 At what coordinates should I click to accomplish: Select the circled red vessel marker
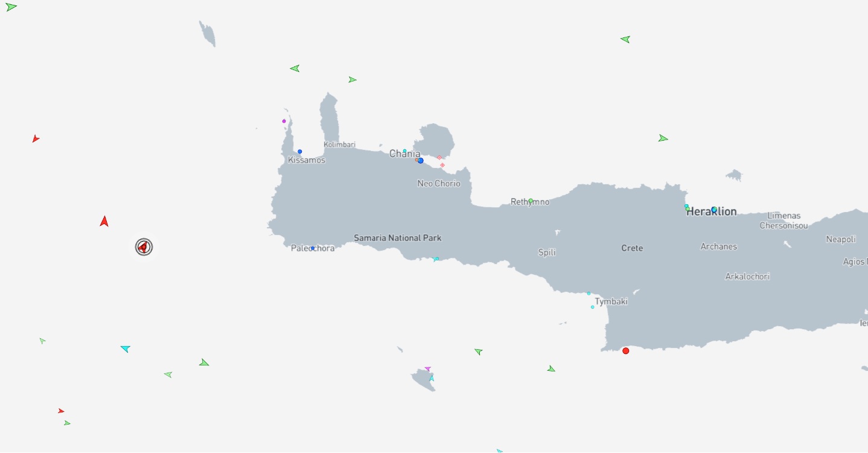(144, 247)
